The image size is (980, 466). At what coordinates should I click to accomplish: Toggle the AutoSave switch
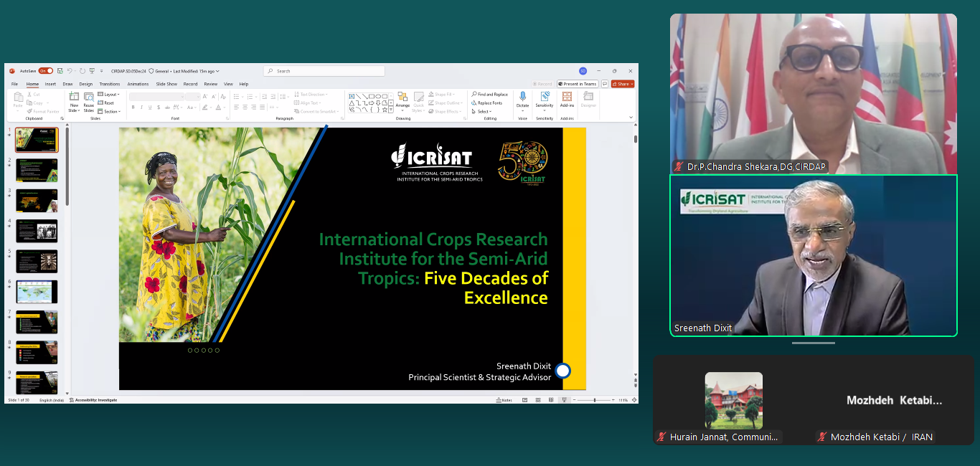[46, 71]
